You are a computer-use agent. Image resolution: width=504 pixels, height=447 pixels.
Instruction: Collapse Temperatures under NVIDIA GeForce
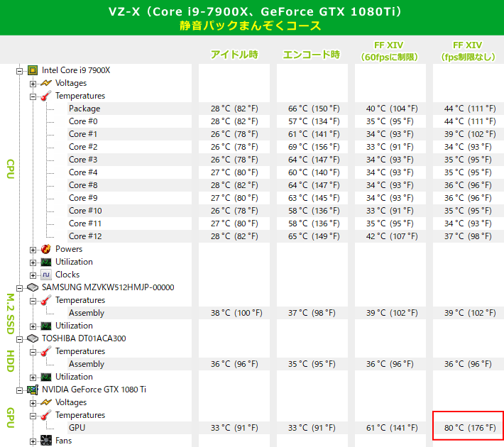pos(33,416)
